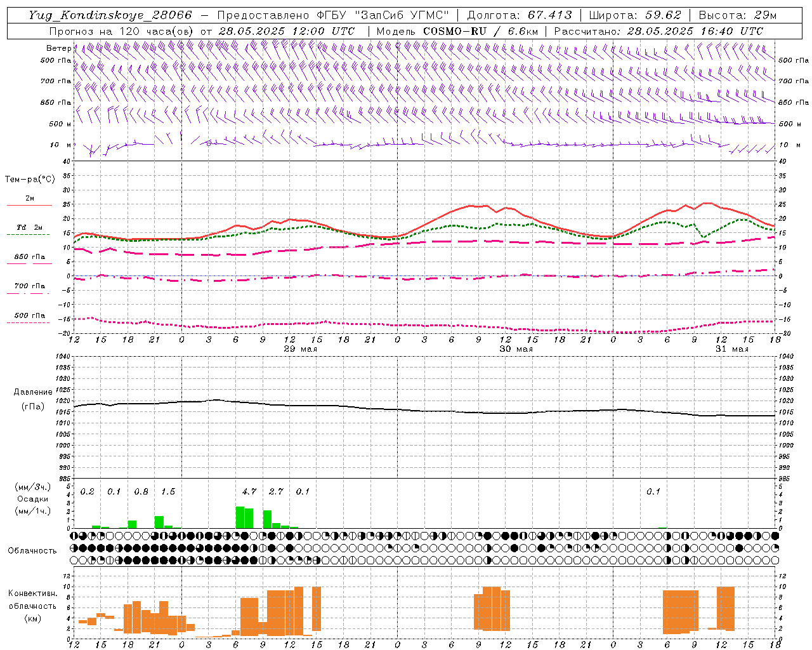Click the Долгота 67.413 longitude value
This screenshot has width=812, height=650.
pyautogui.click(x=549, y=15)
